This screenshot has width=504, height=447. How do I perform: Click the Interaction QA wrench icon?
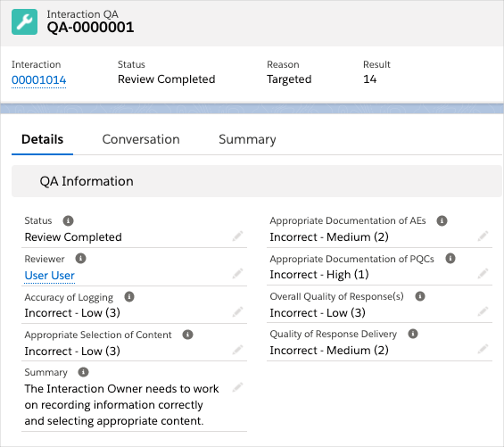click(24, 22)
